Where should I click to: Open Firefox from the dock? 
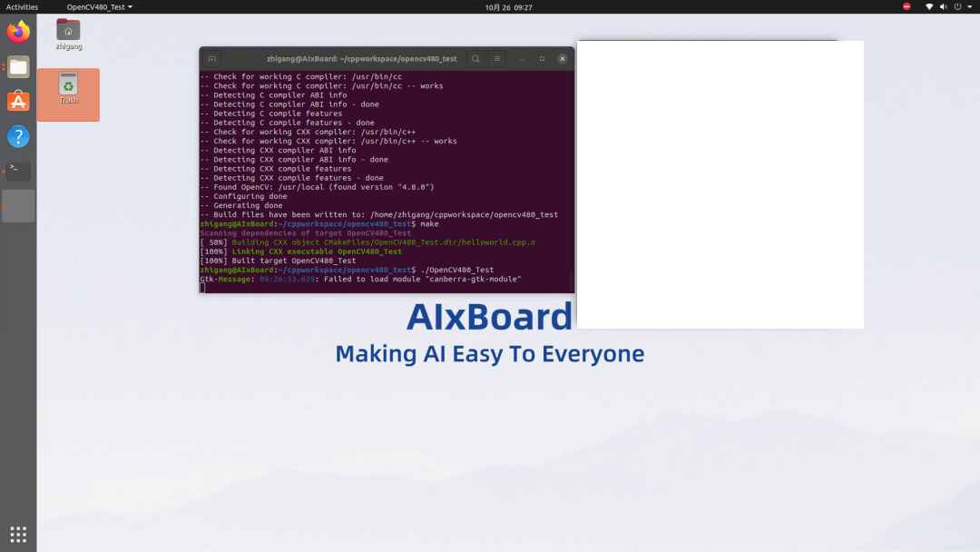pos(18,32)
